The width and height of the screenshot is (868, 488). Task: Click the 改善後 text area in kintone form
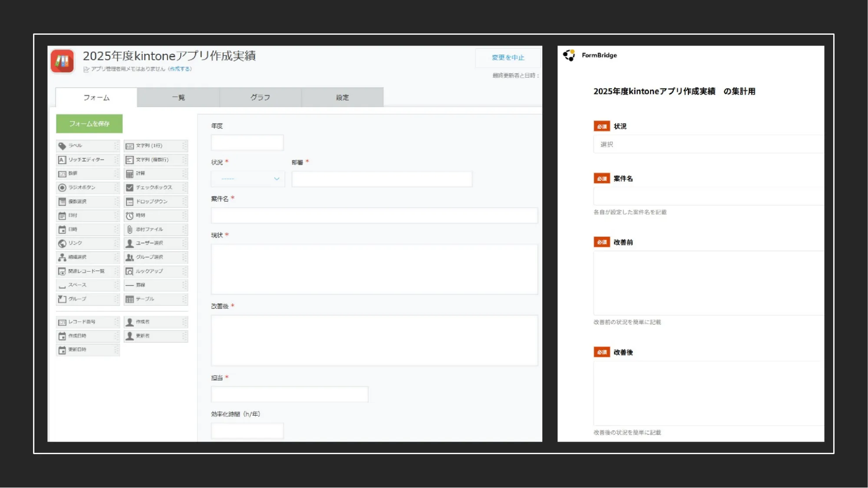point(374,341)
